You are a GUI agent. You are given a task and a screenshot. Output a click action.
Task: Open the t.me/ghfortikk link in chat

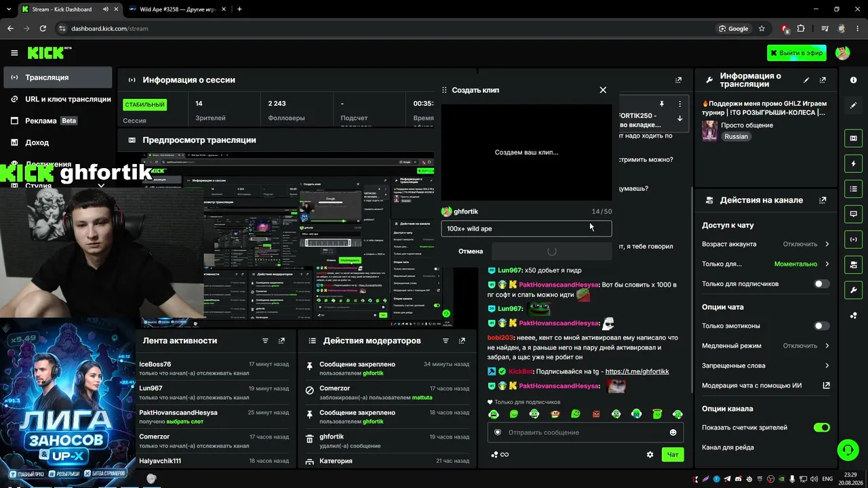pos(637,371)
